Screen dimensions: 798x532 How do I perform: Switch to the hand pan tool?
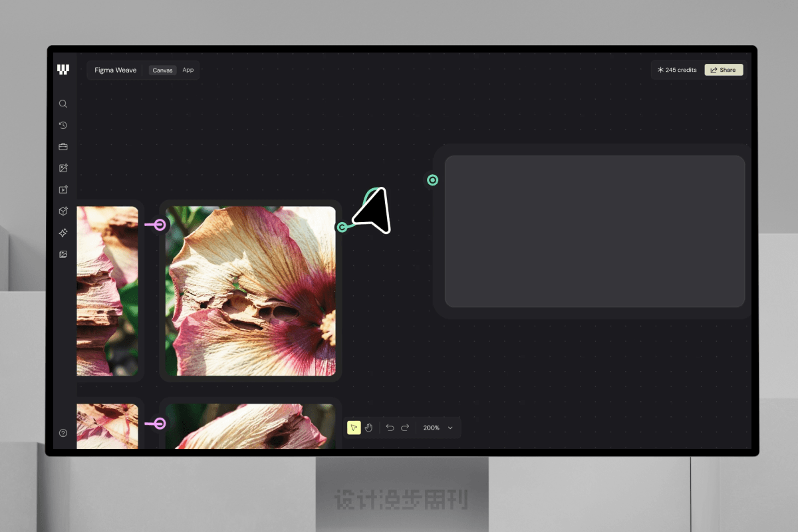click(x=368, y=428)
